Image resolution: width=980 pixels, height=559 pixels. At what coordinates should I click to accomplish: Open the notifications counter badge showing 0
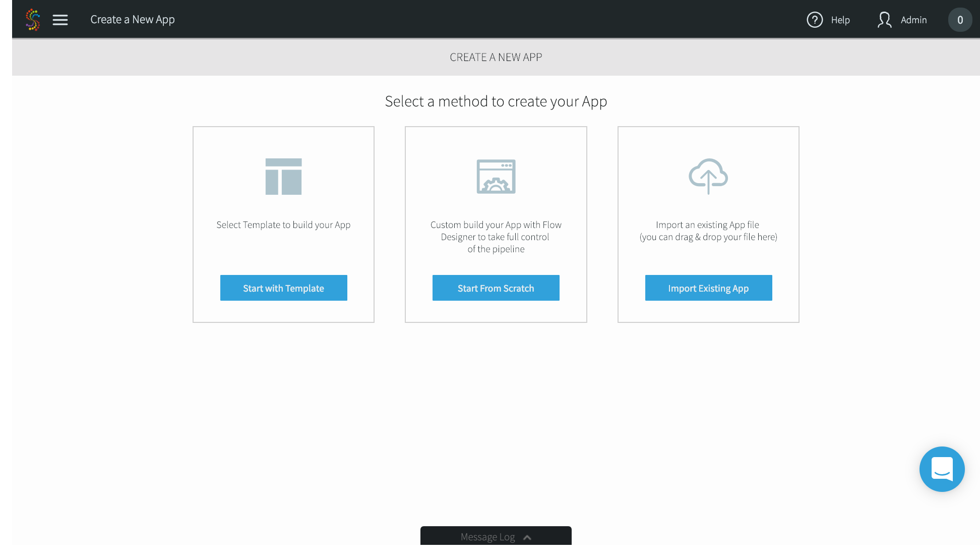960,20
